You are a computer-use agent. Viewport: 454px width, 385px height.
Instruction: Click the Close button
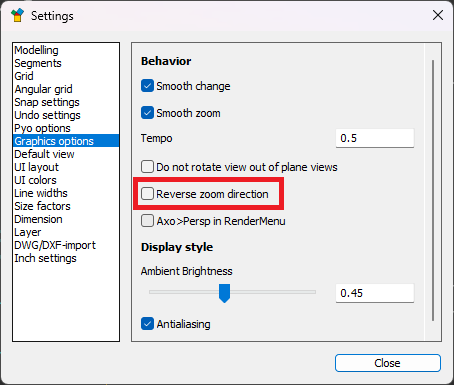pos(388,363)
